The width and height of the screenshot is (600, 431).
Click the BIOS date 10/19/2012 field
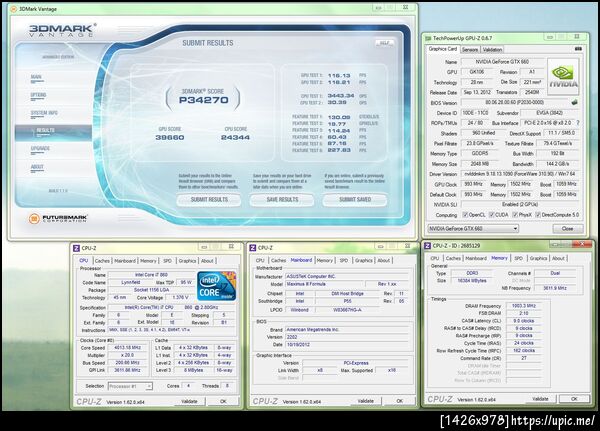click(x=347, y=345)
